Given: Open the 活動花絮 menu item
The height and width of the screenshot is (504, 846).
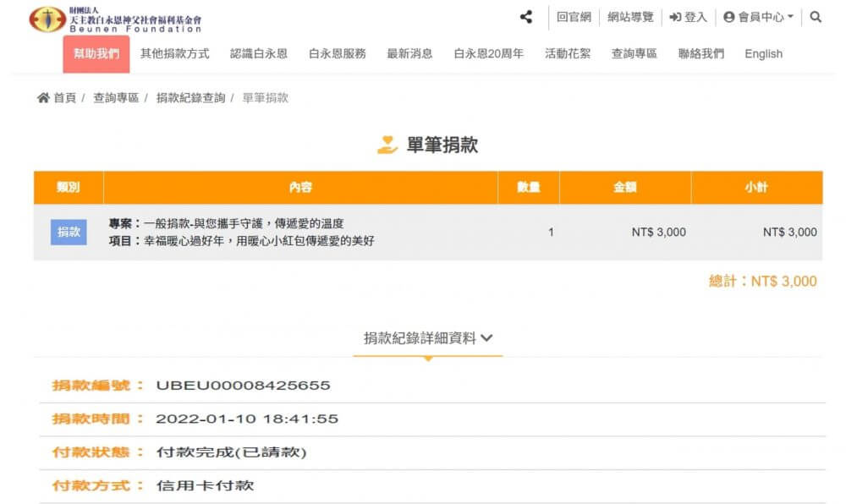Looking at the screenshot, I should pos(568,54).
